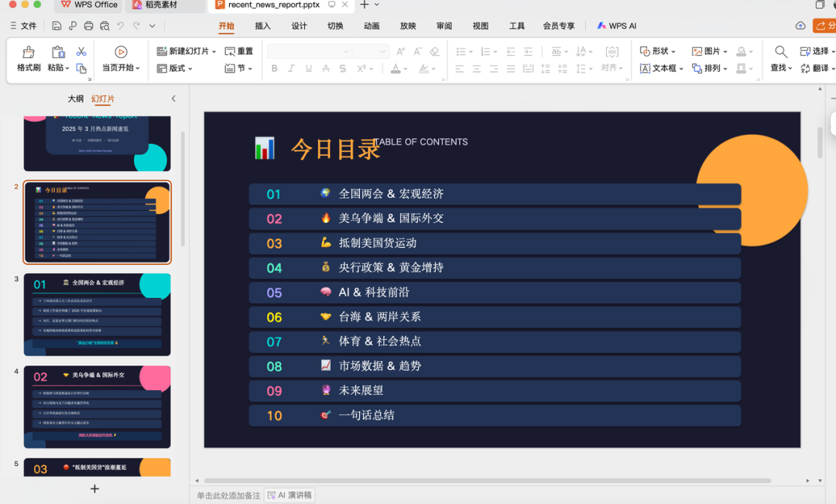Click the Format Painter (格式刷) icon

[x=29, y=53]
